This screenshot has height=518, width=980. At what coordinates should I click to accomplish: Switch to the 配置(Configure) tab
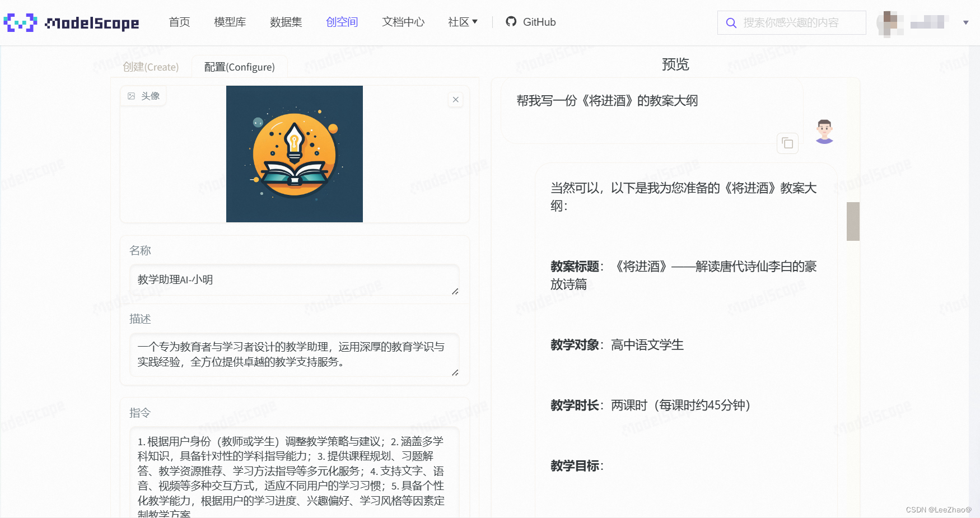coord(240,67)
